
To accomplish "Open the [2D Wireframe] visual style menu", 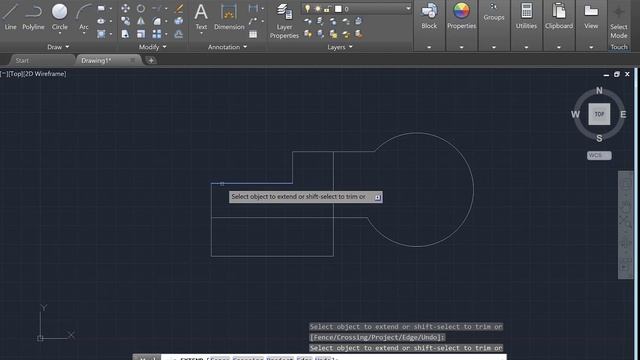I will 46,74.
